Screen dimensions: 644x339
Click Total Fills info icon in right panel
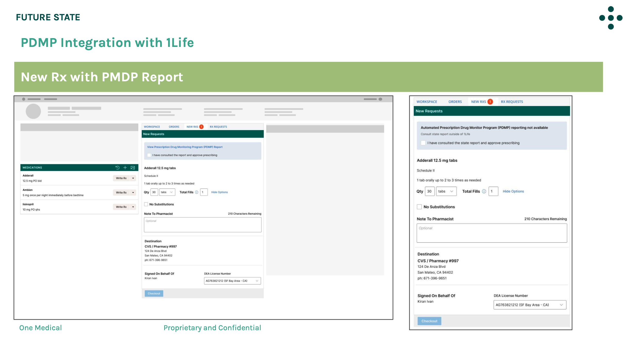tap(484, 191)
